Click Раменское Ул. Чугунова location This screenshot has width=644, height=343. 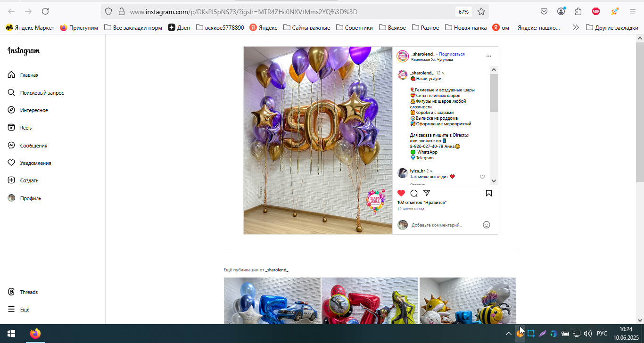tap(432, 60)
